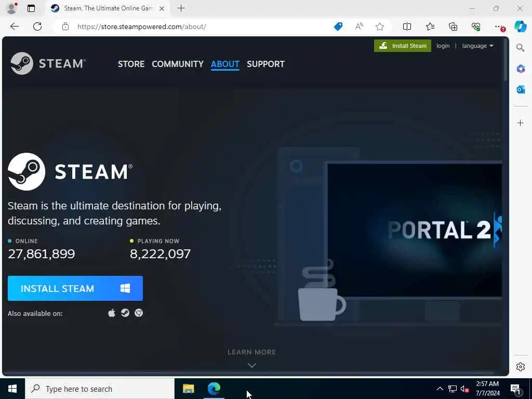Click the green Install Steam button
532x399 pixels.
pyautogui.click(x=403, y=46)
